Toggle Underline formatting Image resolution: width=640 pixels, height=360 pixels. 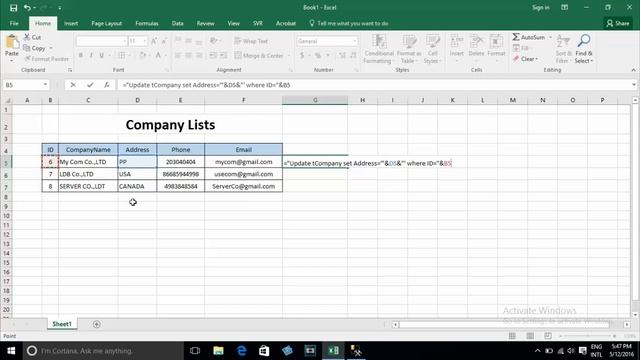coord(101,55)
